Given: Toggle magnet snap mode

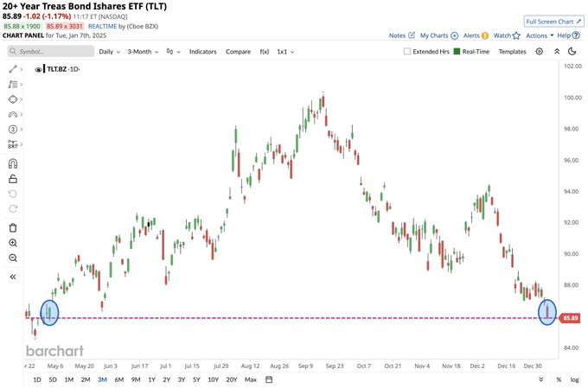Looking at the screenshot, I should point(13,164).
